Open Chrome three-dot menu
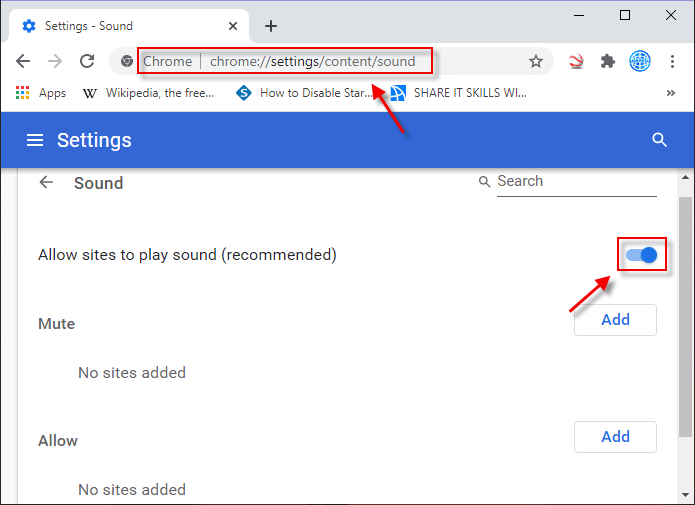This screenshot has height=505, width=695. [672, 61]
